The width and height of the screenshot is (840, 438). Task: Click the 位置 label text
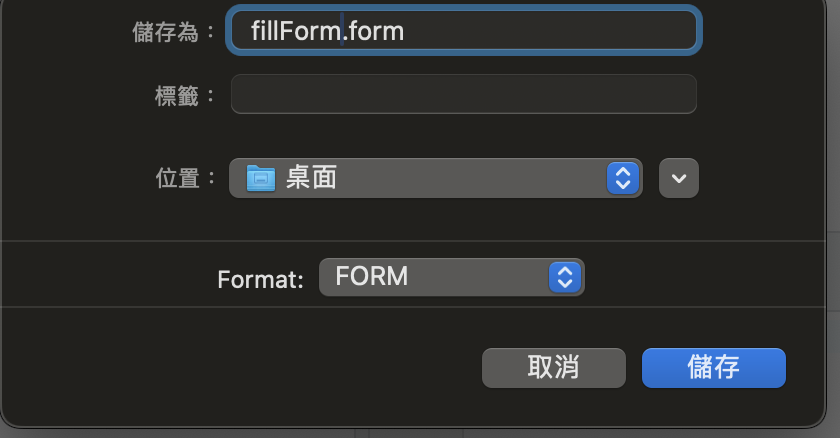[x=177, y=178]
